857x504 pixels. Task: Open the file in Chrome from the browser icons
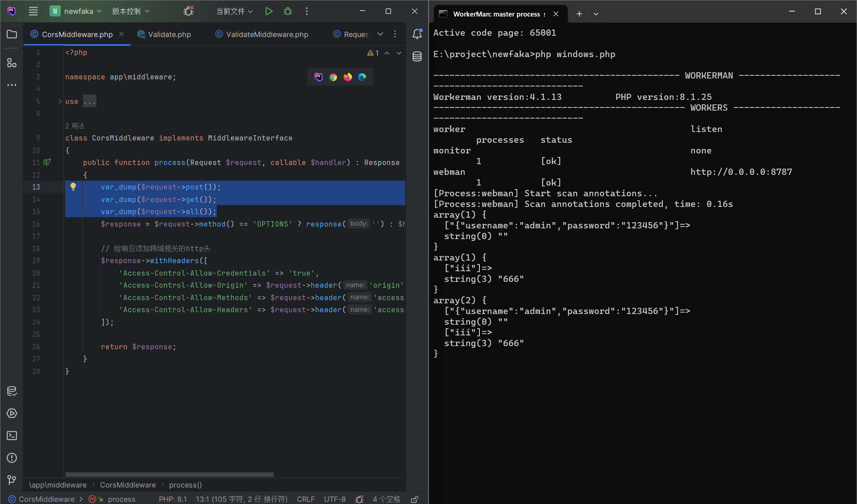[x=333, y=77]
